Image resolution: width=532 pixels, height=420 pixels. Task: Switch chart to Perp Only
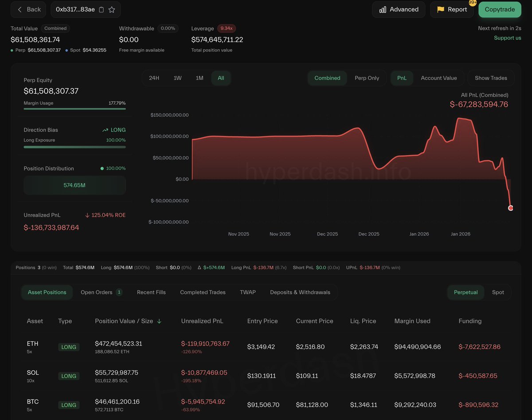[x=367, y=78]
